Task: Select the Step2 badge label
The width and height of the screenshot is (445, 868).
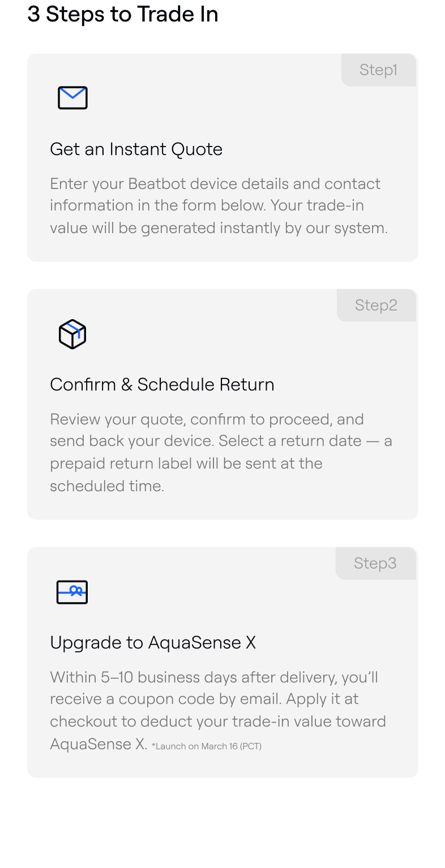Action: click(x=376, y=306)
